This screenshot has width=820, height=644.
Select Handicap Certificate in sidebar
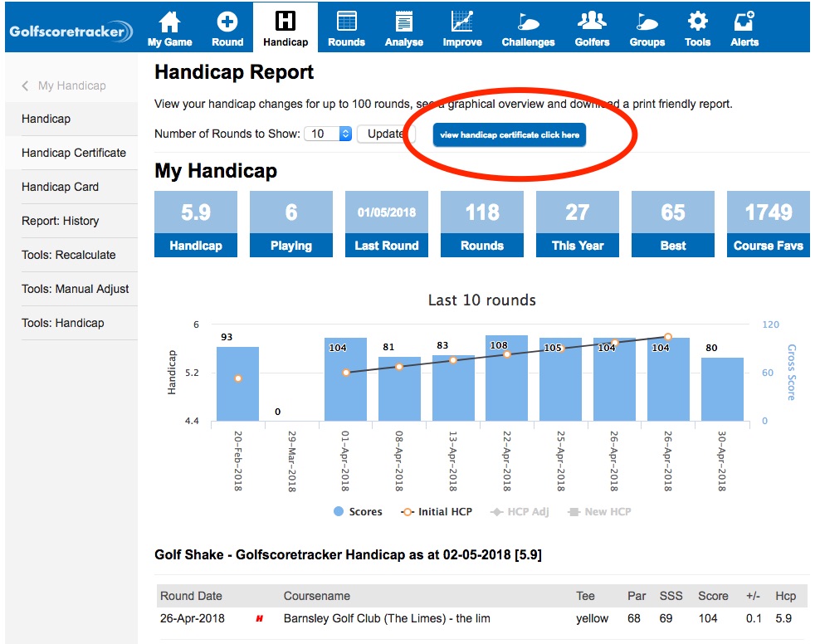tap(74, 153)
